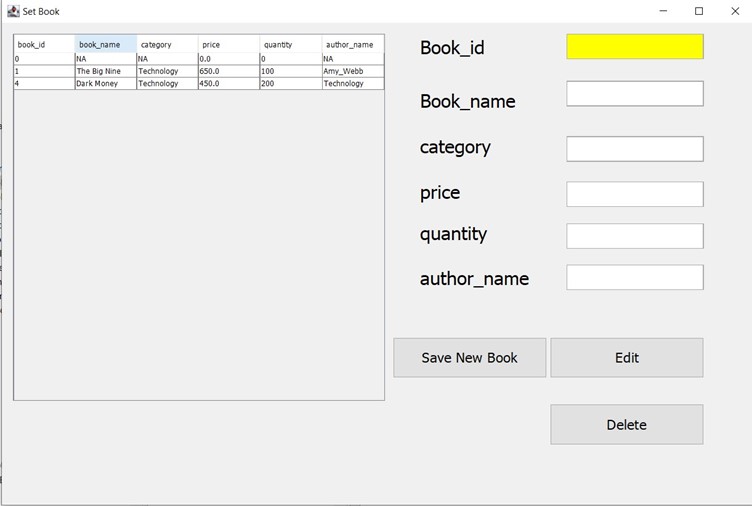
Task: Focus the Book_name input field
Action: [635, 94]
